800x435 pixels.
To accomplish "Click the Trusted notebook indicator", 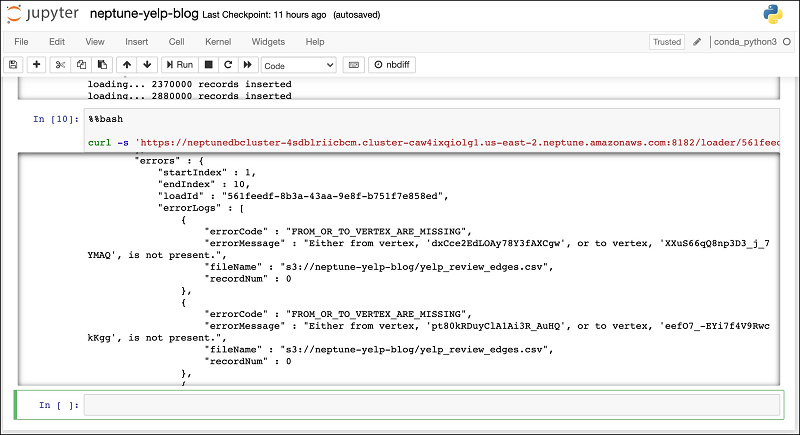I will pyautogui.click(x=667, y=42).
